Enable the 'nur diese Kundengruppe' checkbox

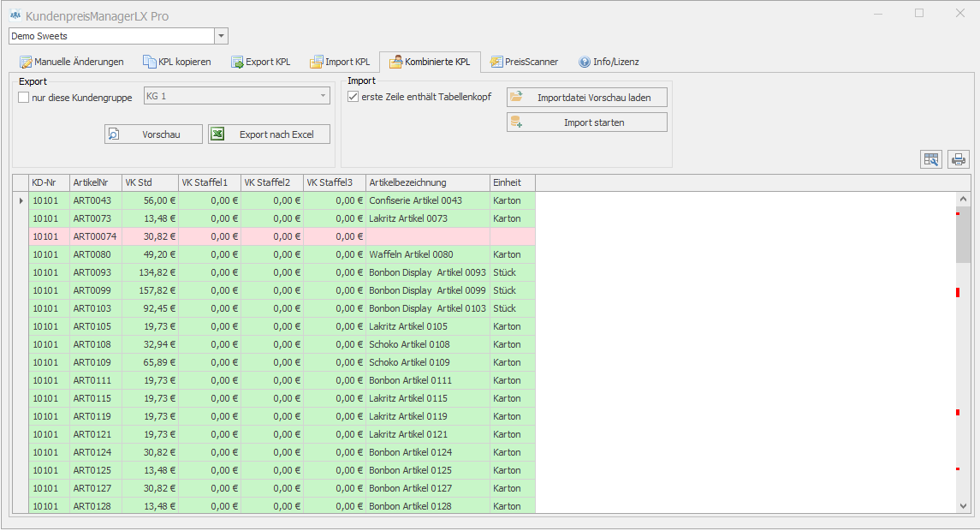click(x=24, y=98)
